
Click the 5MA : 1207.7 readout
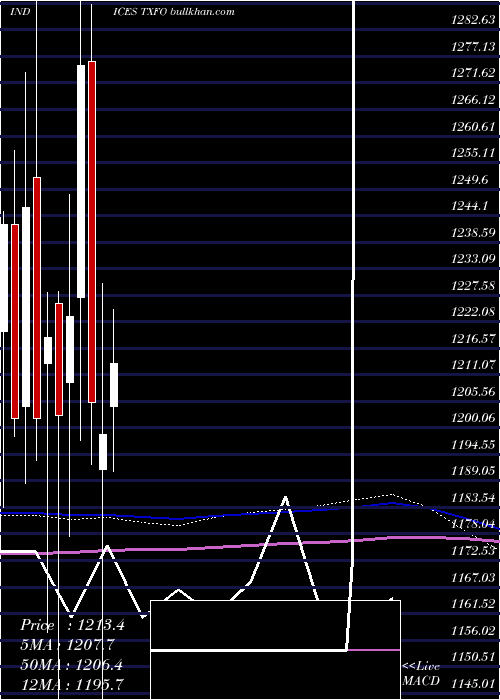click(67, 645)
